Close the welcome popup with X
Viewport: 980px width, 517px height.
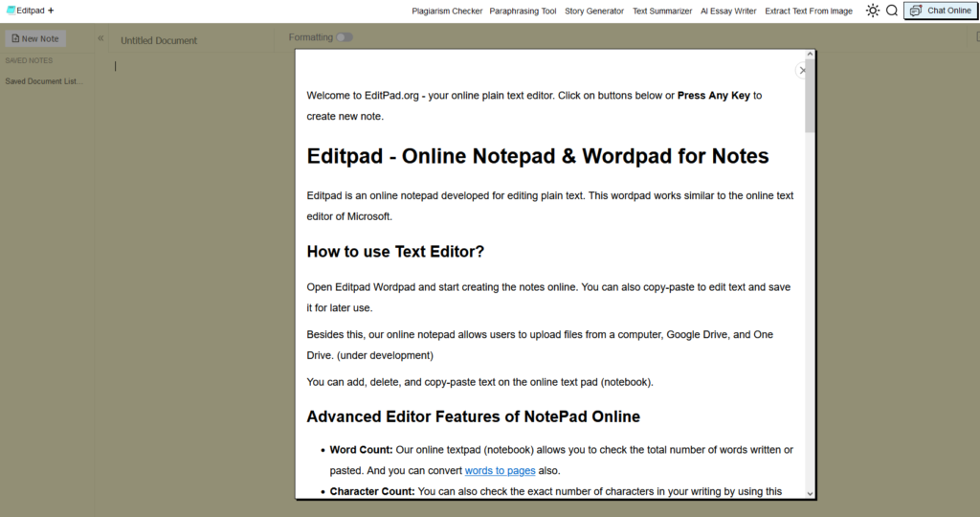click(802, 70)
